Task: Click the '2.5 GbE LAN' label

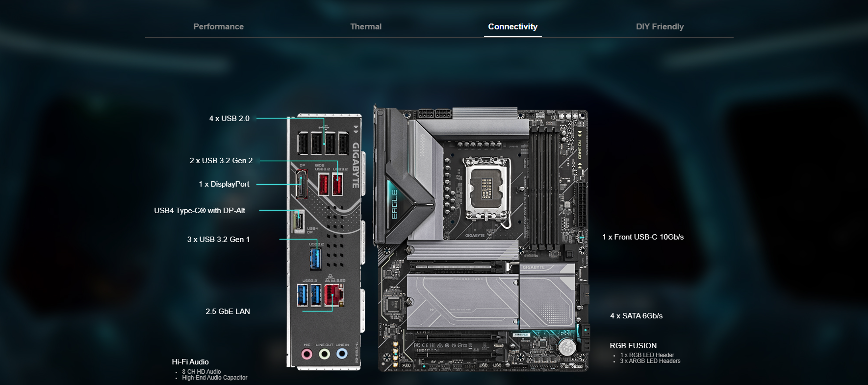Action: click(228, 311)
